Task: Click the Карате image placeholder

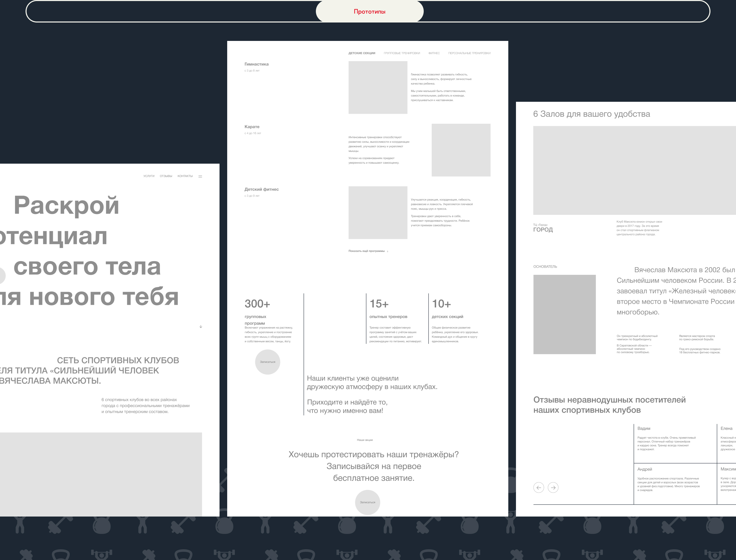Action: [x=461, y=150]
